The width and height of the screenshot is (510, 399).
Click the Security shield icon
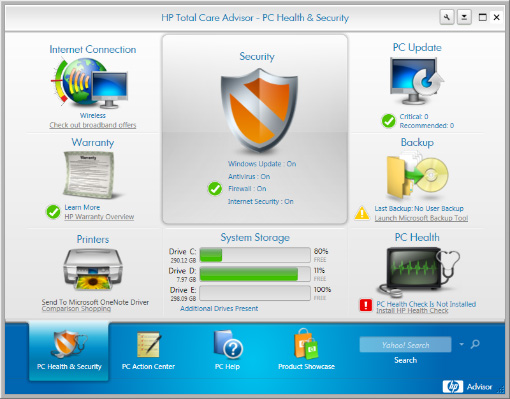click(x=259, y=111)
